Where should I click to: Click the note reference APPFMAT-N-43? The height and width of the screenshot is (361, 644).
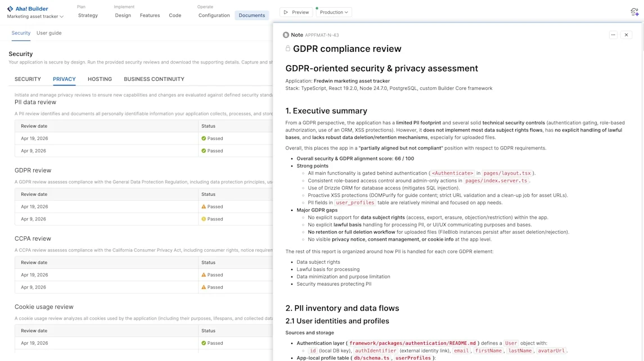(x=322, y=35)
